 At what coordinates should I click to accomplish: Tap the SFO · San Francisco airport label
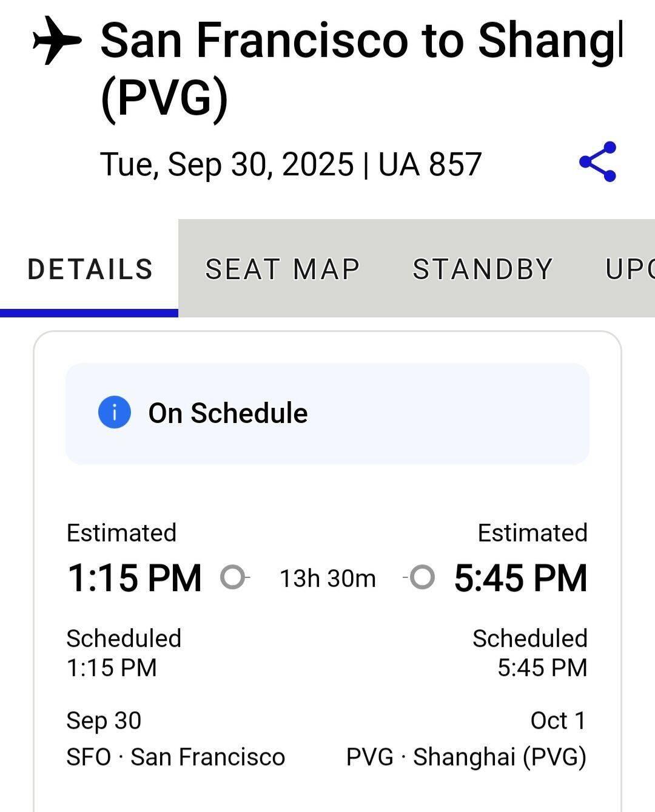[175, 757]
